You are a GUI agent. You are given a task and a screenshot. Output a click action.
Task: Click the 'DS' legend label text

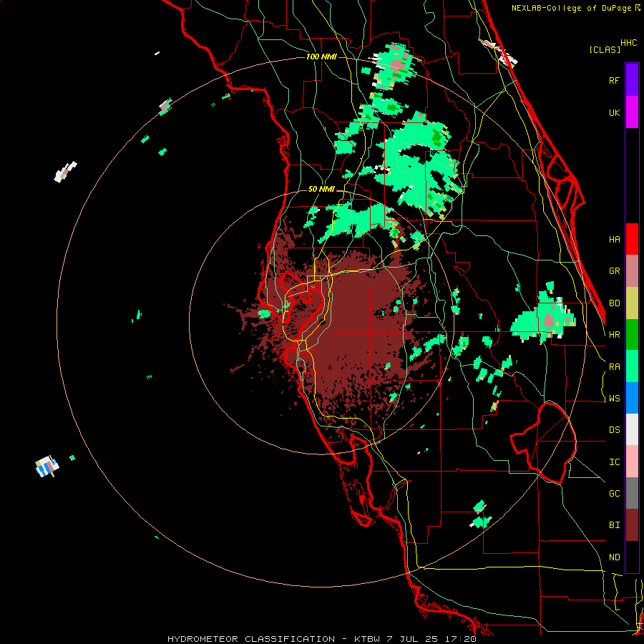(614, 430)
